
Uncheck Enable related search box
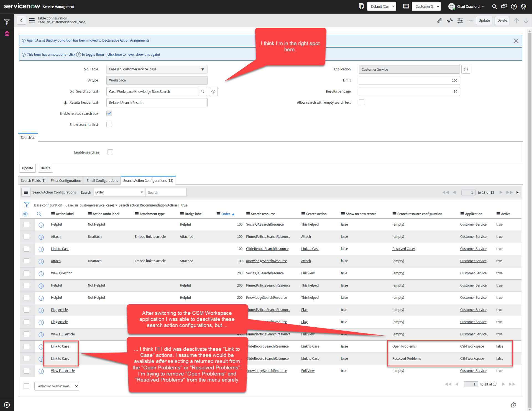[x=109, y=113]
